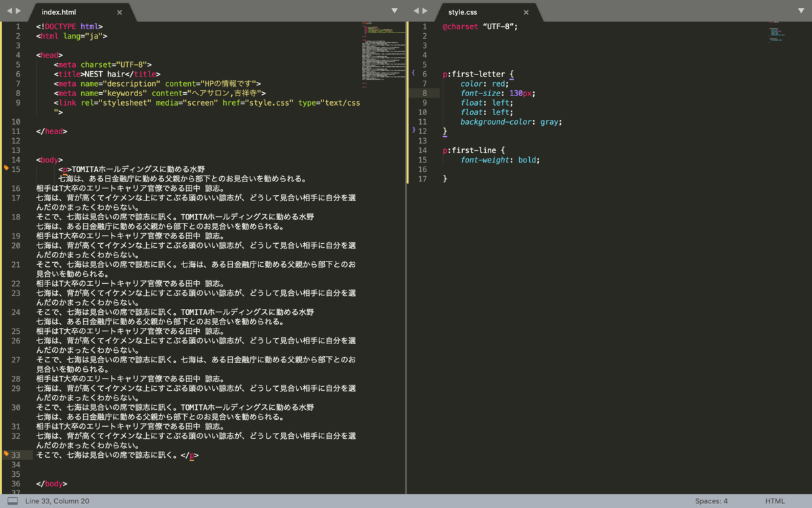Click the "background-color: gray;" declaration

point(512,122)
